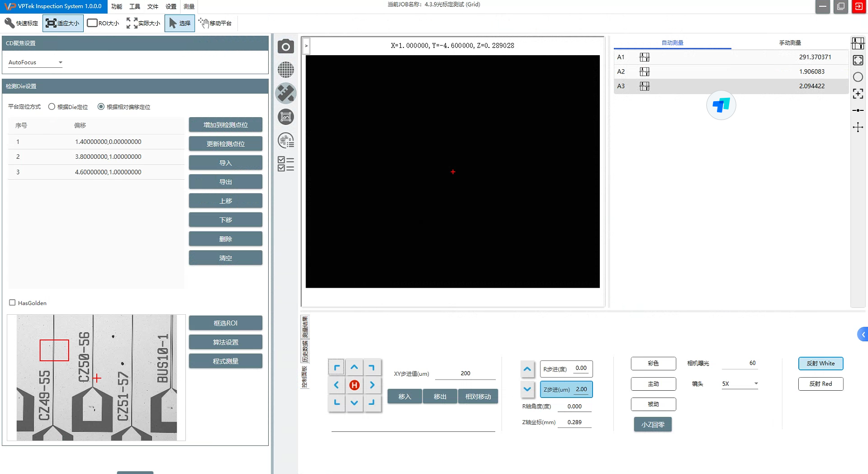Click the XY步进值 input field
868x474 pixels.
click(x=465, y=373)
